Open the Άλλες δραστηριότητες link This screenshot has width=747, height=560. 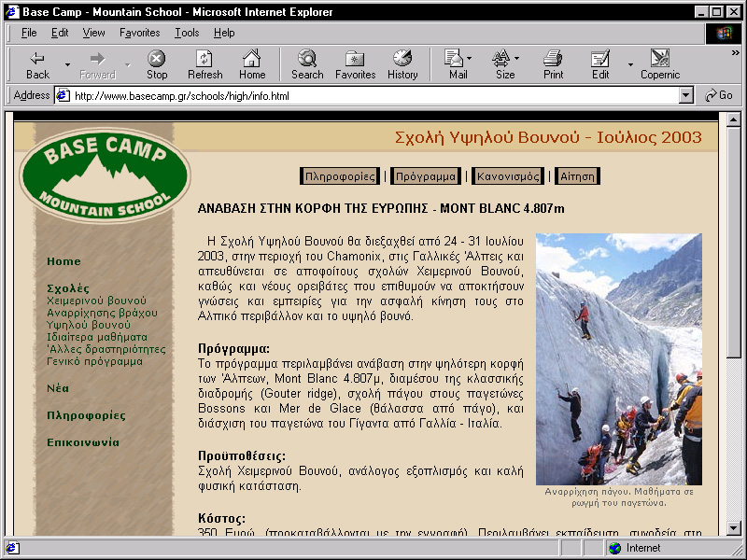click(106, 349)
